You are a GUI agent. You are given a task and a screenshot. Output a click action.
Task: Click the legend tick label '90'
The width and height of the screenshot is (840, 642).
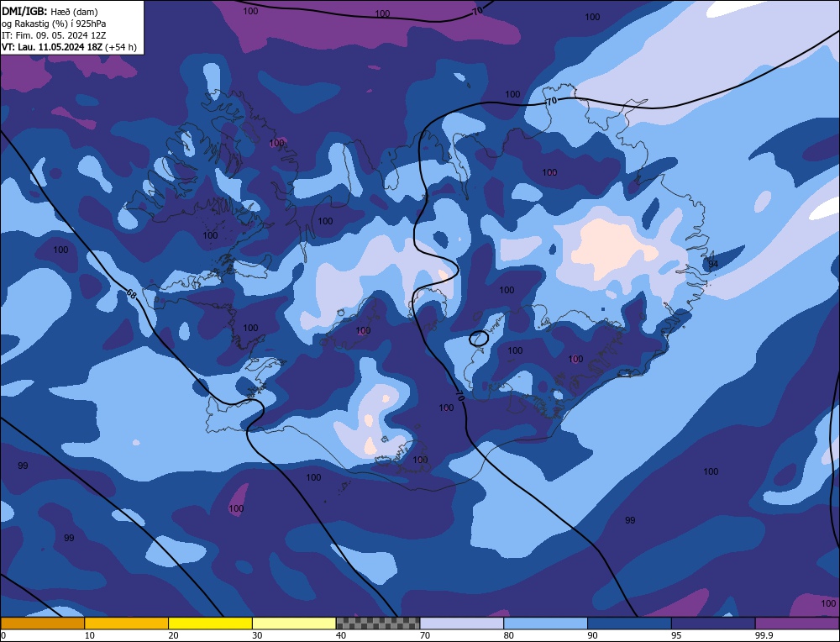click(592, 635)
